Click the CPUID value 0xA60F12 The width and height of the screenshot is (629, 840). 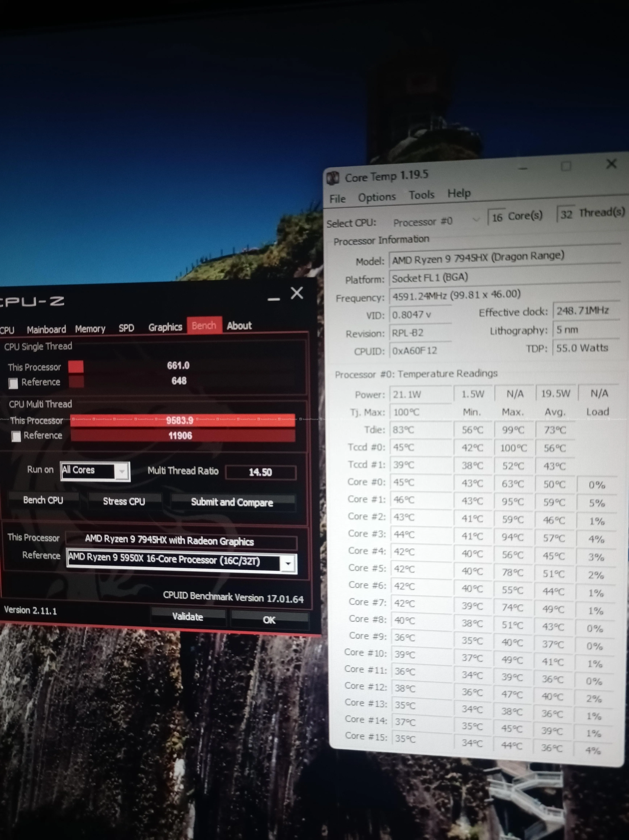421,350
